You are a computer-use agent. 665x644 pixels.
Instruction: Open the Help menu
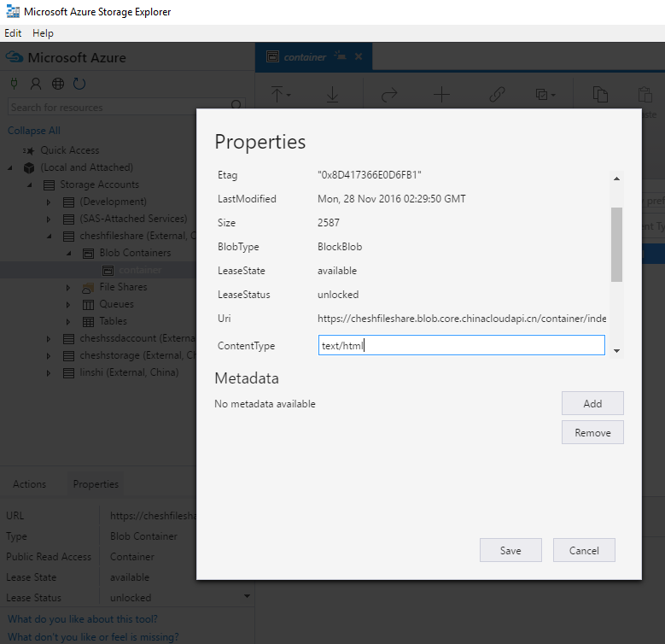coord(43,33)
